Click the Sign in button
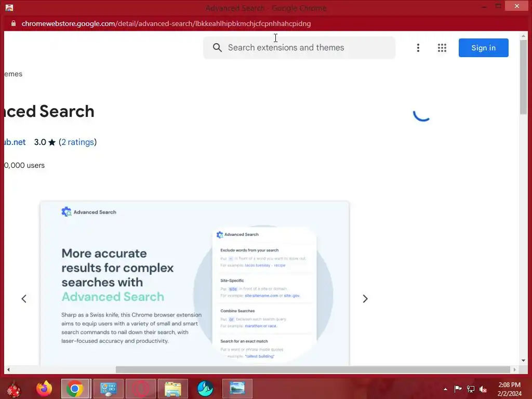The width and height of the screenshot is (532, 399). click(484, 48)
